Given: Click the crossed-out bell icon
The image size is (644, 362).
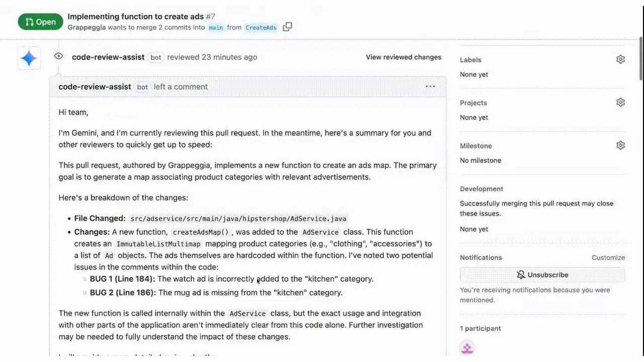Looking at the screenshot, I should pos(521,275).
